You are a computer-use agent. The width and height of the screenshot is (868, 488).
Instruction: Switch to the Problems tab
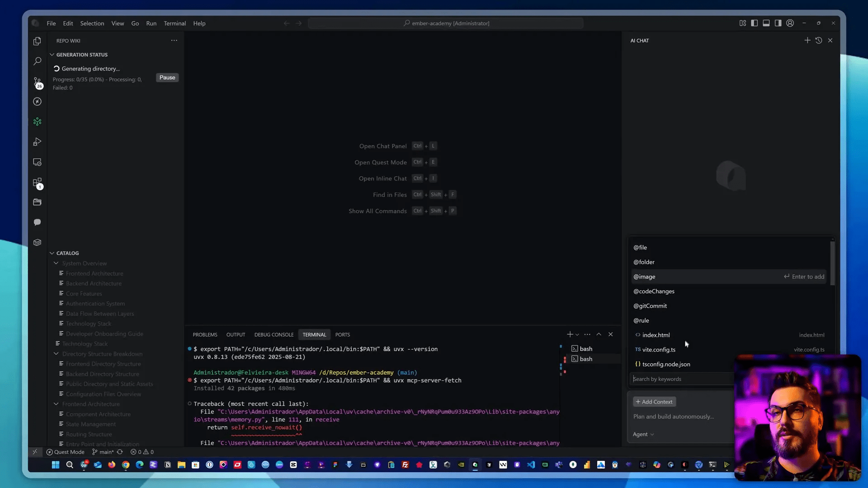(205, 335)
